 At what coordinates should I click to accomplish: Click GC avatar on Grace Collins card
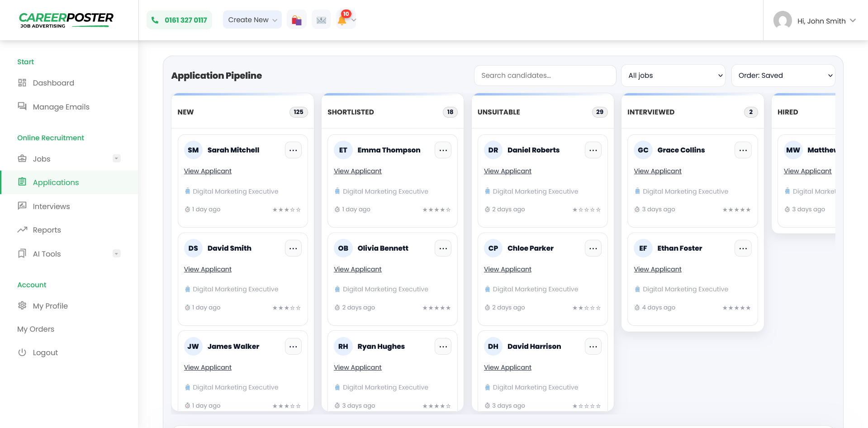click(643, 150)
